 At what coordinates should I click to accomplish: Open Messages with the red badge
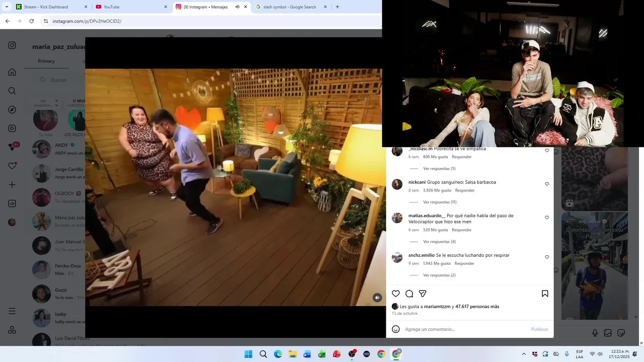[13, 147]
